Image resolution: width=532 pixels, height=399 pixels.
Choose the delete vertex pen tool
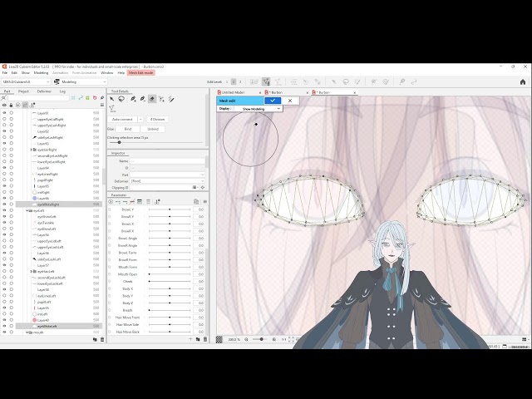142,99
